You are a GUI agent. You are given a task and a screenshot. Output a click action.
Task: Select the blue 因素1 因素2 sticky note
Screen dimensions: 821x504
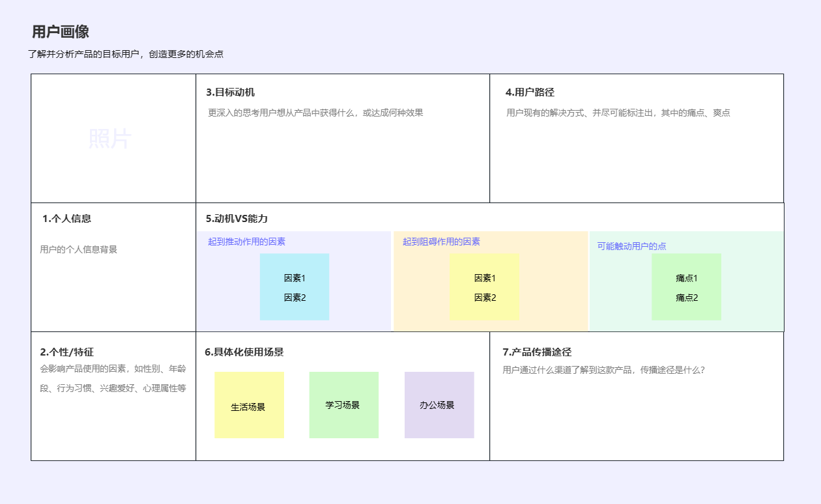pos(295,287)
